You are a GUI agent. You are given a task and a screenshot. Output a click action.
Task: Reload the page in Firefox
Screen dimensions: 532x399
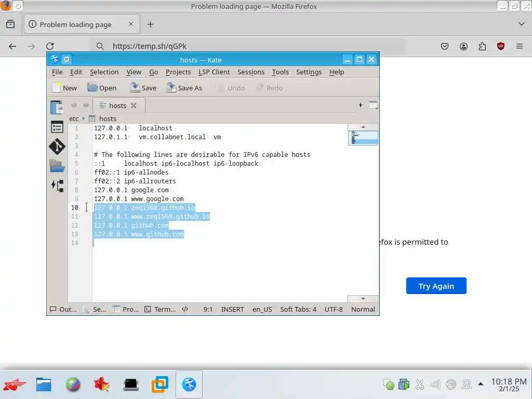click(50, 46)
